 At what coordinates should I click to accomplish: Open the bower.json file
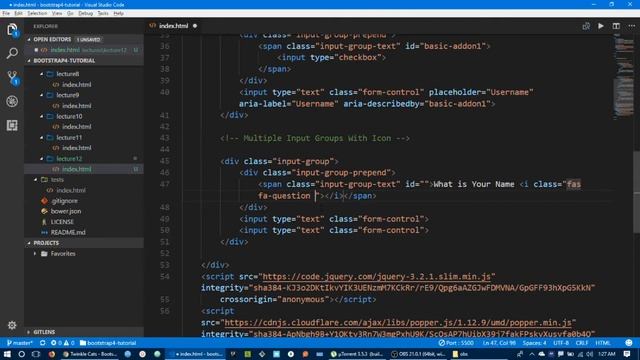point(65,211)
